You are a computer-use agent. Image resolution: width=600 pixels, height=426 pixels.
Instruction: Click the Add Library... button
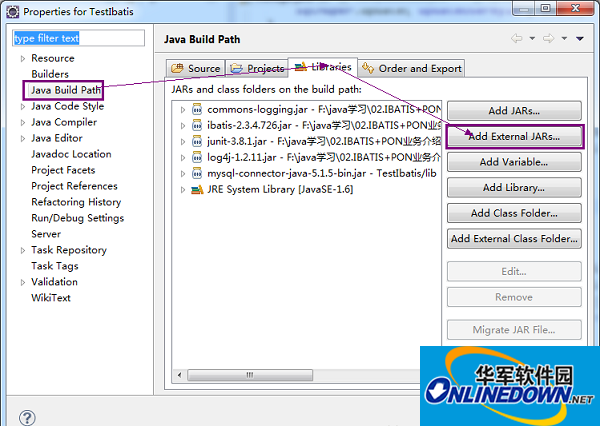[514, 188]
